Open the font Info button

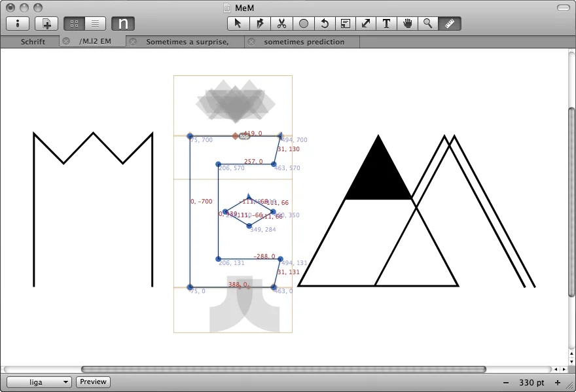[x=18, y=24]
